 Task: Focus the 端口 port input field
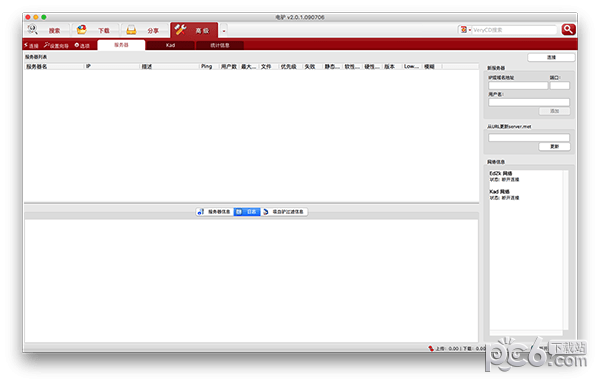(x=559, y=86)
